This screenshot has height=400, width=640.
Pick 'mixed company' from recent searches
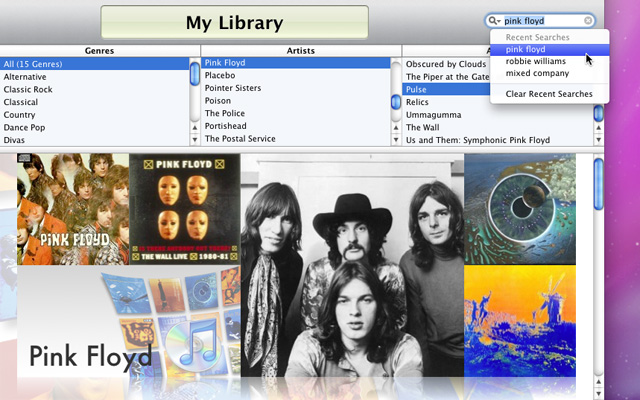[x=537, y=73]
